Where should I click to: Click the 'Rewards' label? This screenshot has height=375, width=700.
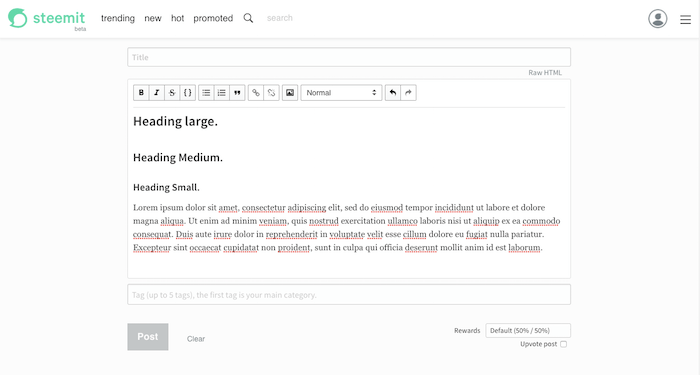point(467,331)
